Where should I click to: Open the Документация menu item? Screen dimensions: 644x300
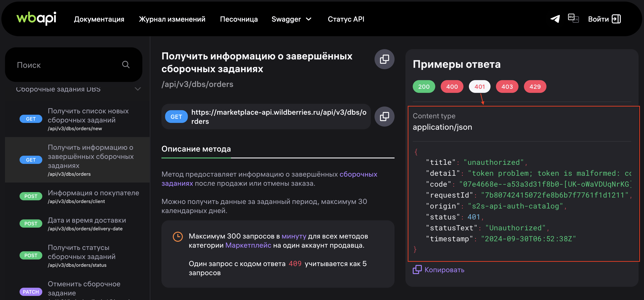[99, 19]
